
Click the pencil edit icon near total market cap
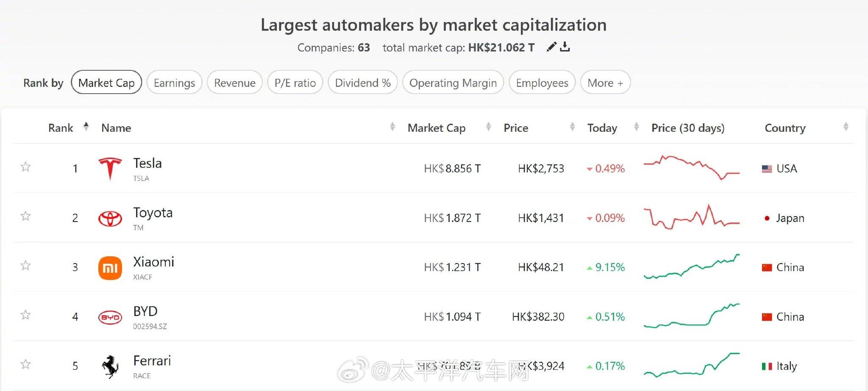coord(551,47)
